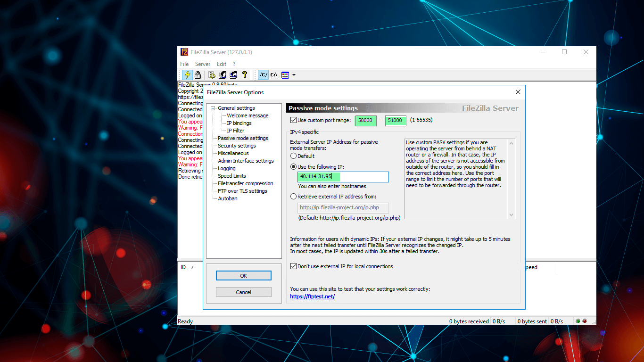This screenshot has width=644, height=362.
Task: Open the https://ftptest.net/ link
Action: coord(312,296)
